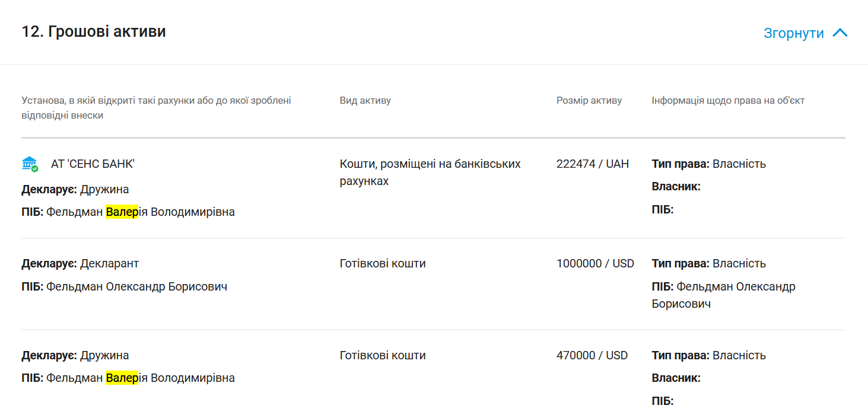Click the highlighted "Валер" in the СЕНС БАНК row

coord(122,212)
